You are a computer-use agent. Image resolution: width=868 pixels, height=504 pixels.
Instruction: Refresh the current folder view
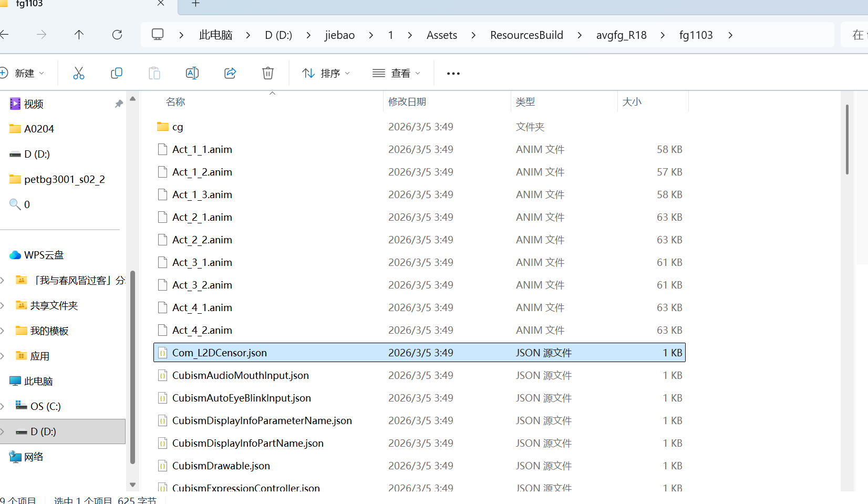click(117, 35)
